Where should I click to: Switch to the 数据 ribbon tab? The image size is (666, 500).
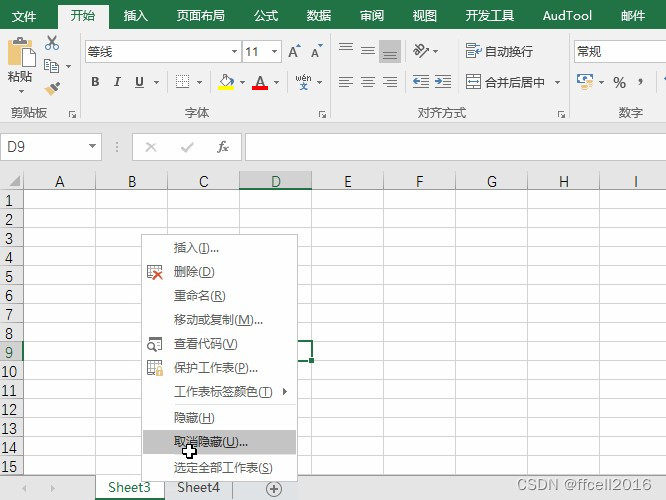[319, 16]
